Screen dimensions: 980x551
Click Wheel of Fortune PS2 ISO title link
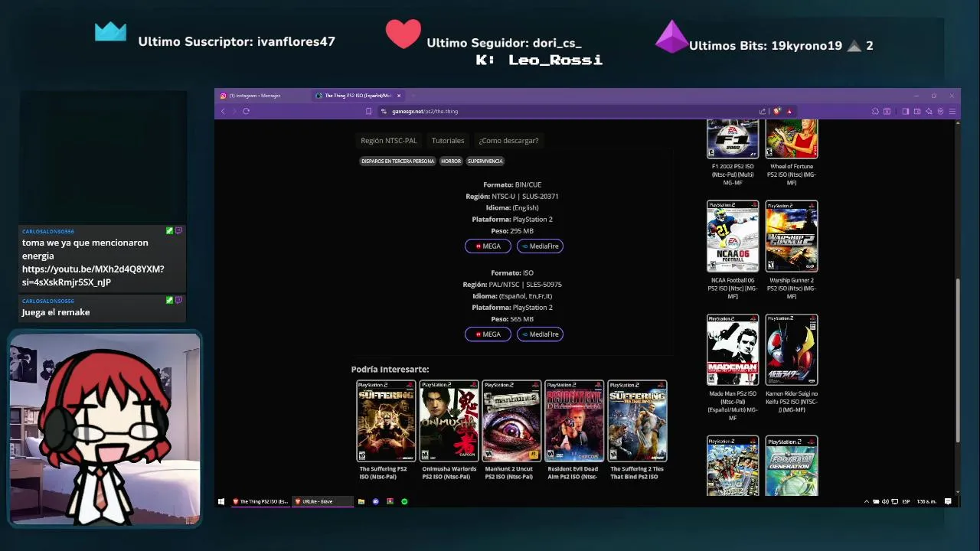pos(792,174)
